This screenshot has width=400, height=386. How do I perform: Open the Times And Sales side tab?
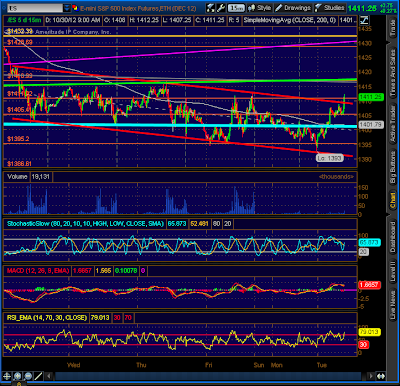tap(393, 72)
